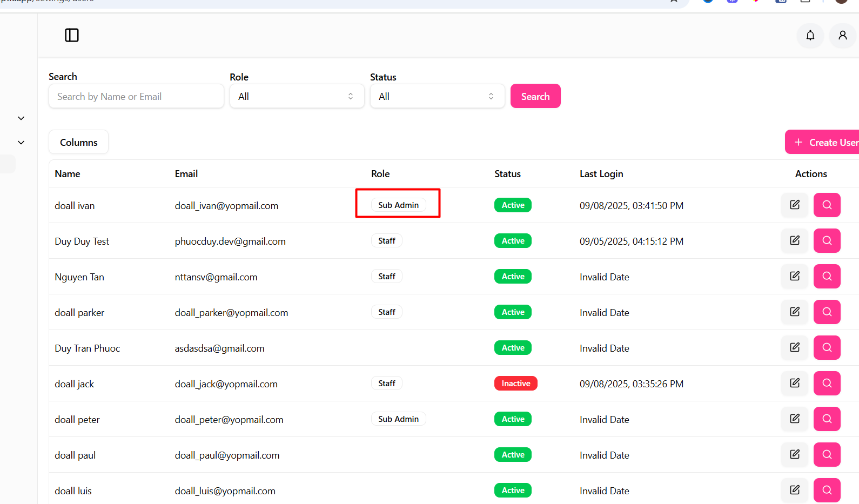View details for Duy Duy Test
Image resolution: width=859 pixels, height=504 pixels.
coord(827,240)
